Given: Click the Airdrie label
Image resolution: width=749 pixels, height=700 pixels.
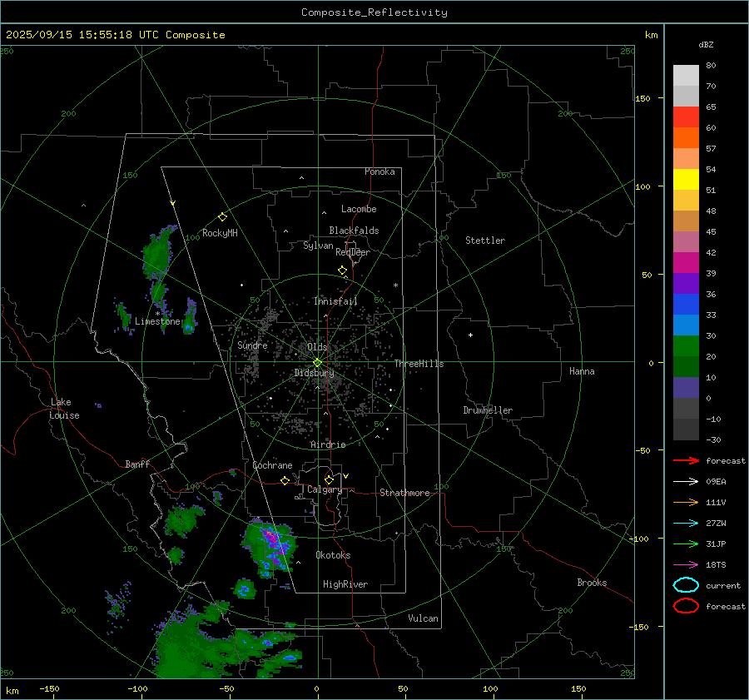Looking at the screenshot, I should [x=328, y=444].
